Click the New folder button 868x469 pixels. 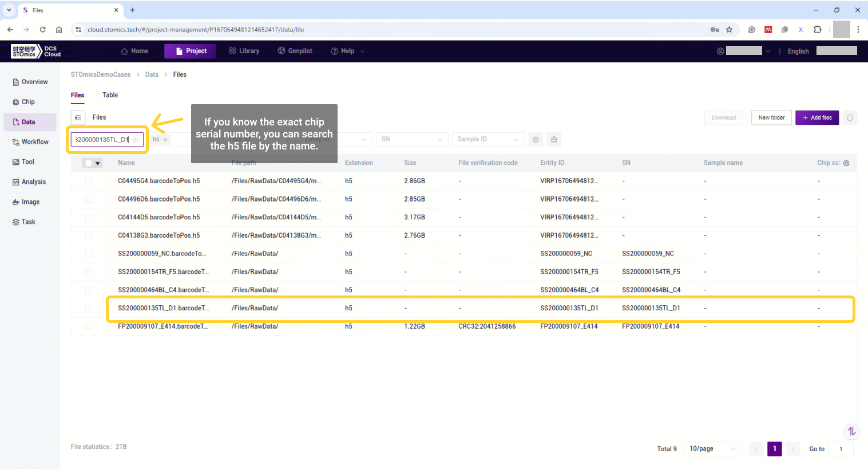click(771, 118)
